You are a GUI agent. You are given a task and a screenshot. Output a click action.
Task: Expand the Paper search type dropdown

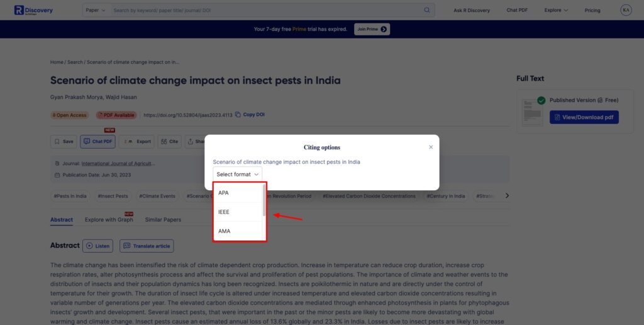tap(96, 10)
